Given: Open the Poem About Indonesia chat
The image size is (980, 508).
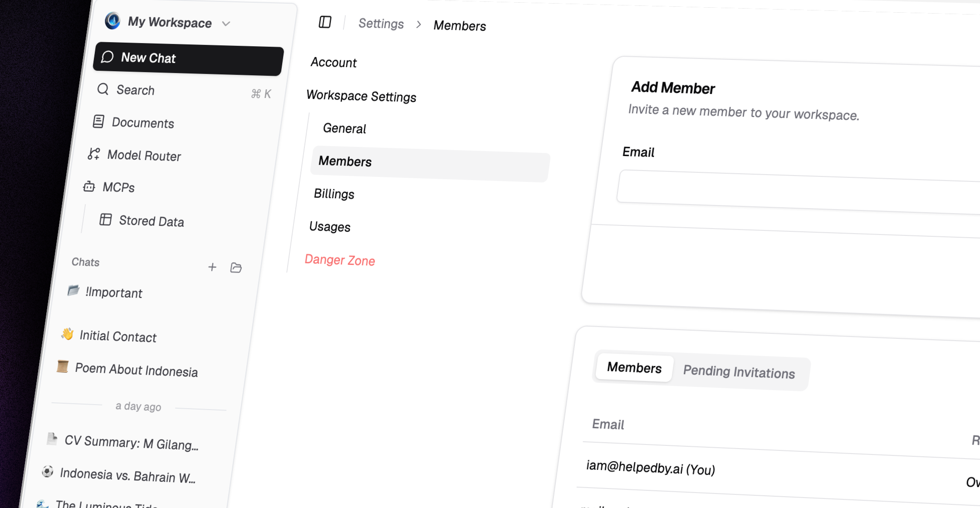Looking at the screenshot, I should (x=136, y=370).
